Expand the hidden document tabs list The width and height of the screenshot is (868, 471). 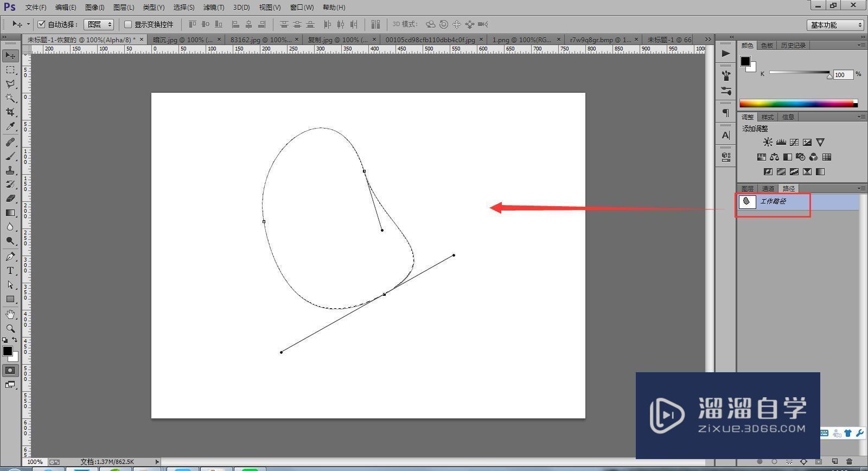click(x=707, y=39)
